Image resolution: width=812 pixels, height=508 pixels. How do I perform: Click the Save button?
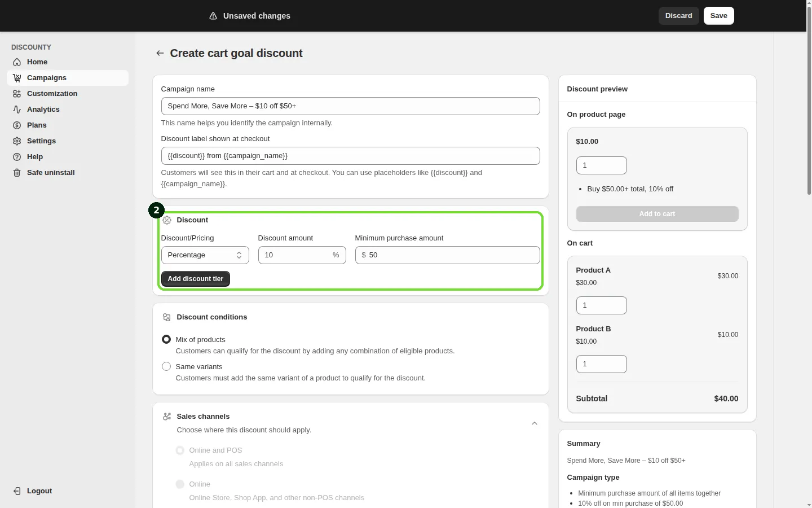(719, 16)
